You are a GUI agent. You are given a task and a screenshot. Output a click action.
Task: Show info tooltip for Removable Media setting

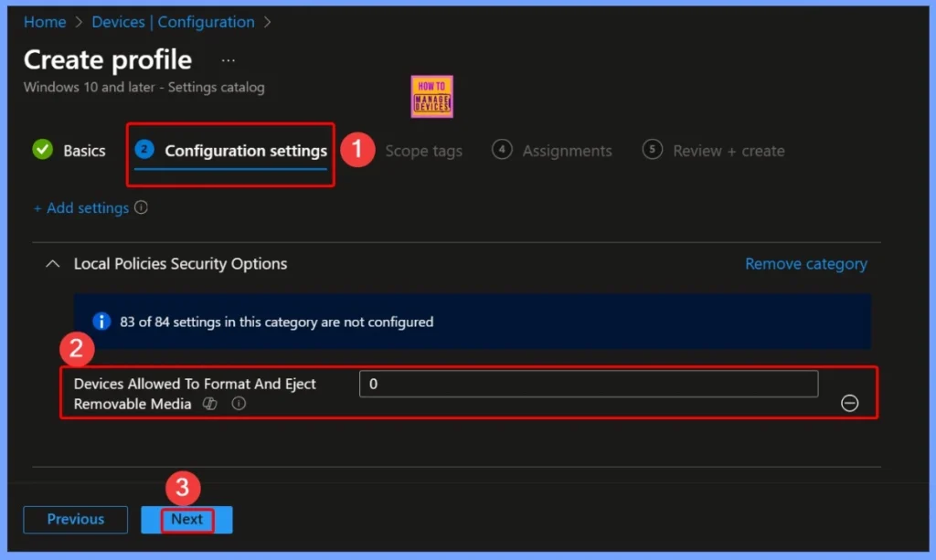(x=239, y=404)
